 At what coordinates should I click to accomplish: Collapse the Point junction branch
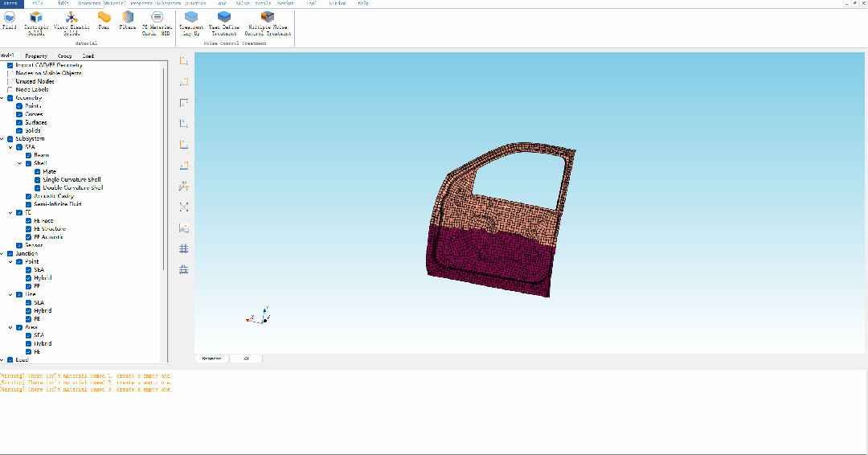point(10,262)
